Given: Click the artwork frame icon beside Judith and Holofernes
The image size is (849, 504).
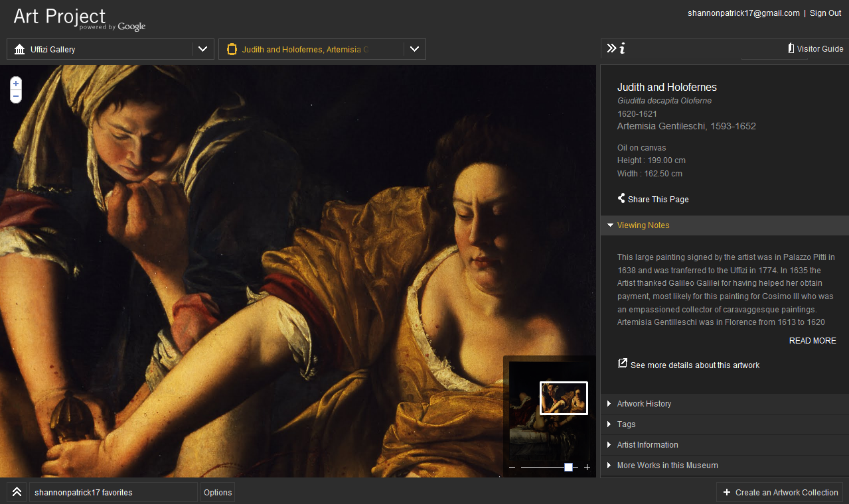Looking at the screenshot, I should [232, 49].
